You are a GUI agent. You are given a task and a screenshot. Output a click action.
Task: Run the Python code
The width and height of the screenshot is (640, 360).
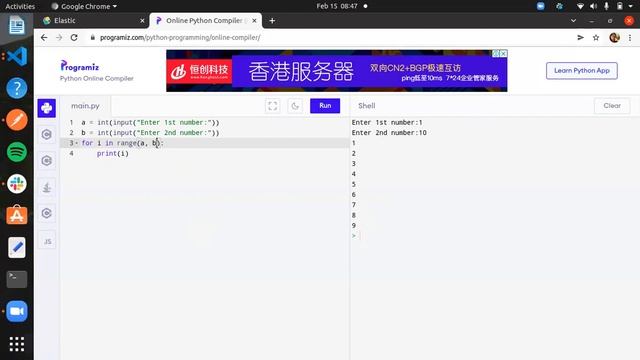(325, 106)
